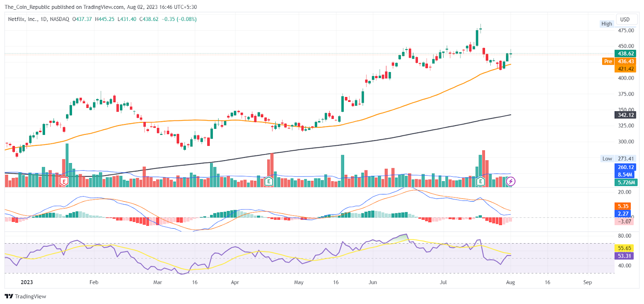Click the orange moving average value 421.42

point(626,69)
